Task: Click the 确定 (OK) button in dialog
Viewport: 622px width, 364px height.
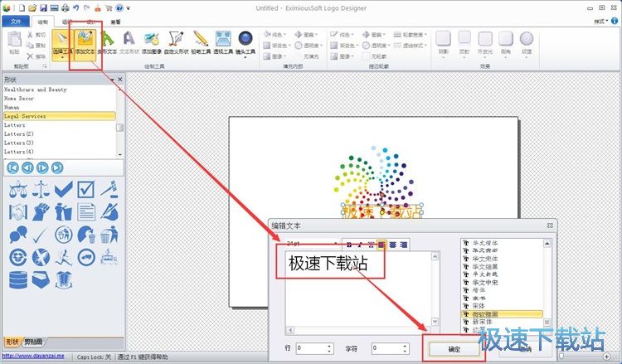Action: point(454,349)
